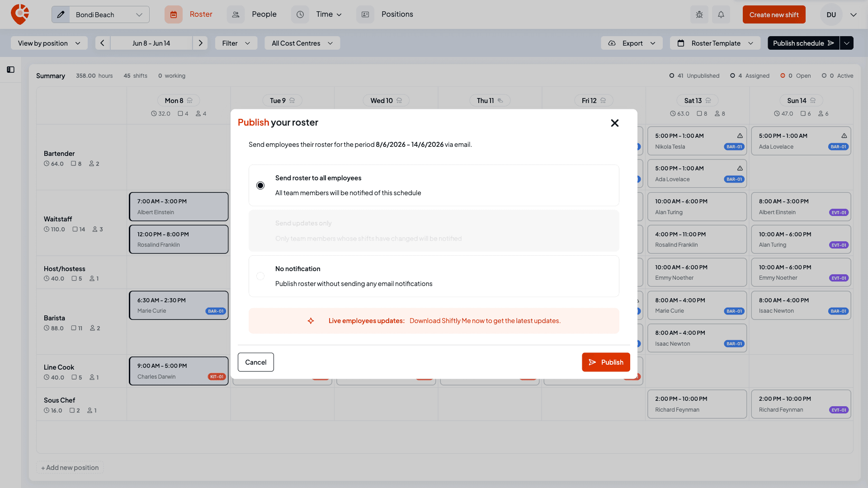Viewport: 868px width, 488px height.
Task: Click KIT-01 tag on Charles Darwin shift
Action: click(217, 377)
